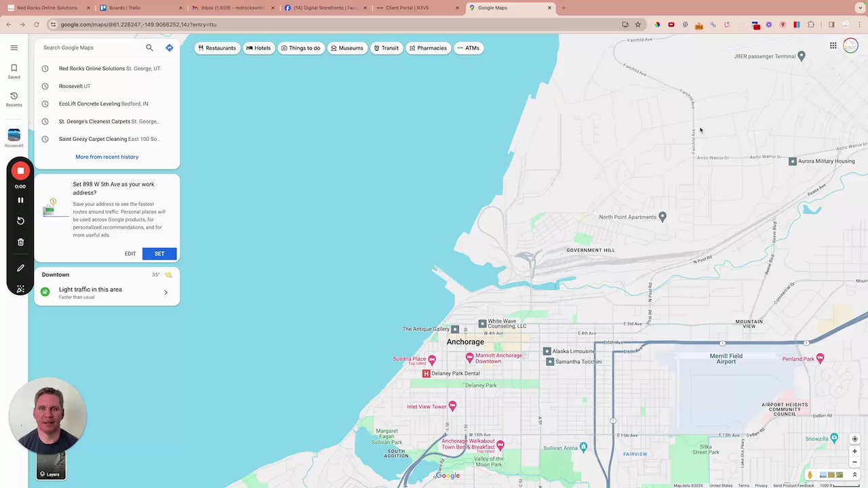Image resolution: width=868 pixels, height=488 pixels.
Task: Switch to Digital Storefronts Facebook tab
Action: pos(324,8)
